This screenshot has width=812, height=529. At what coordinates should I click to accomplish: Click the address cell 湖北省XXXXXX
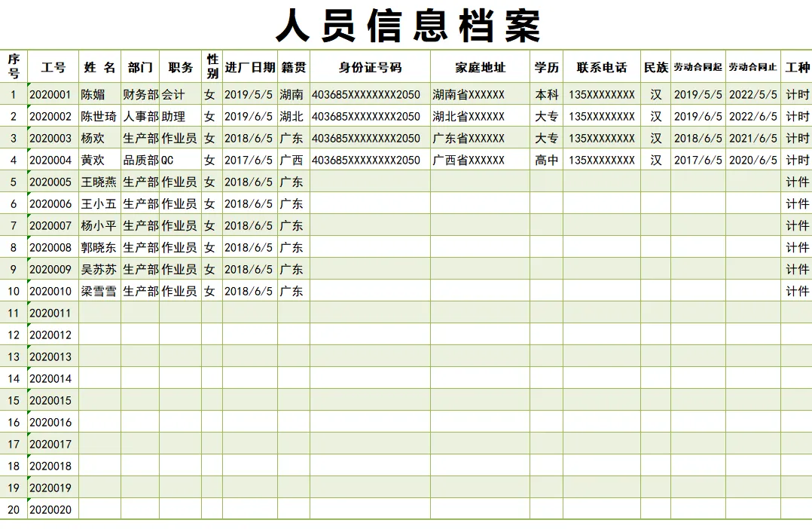click(x=480, y=116)
